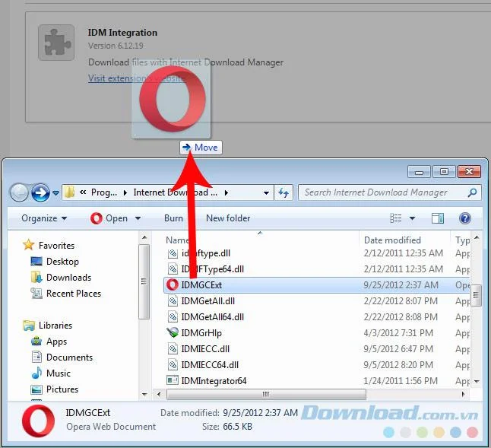Select the IDMIntegrator64 file

point(214,380)
